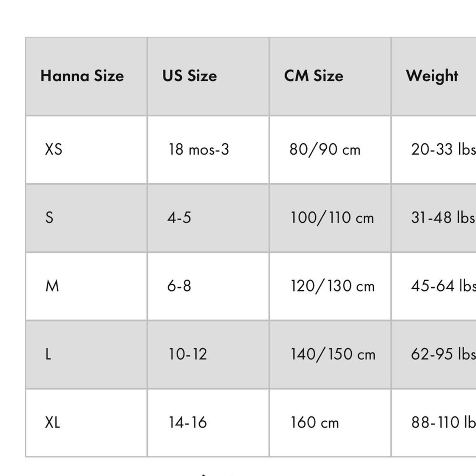The width and height of the screenshot is (476, 476).
Task: Click the Hanna Size column header
Action: 82,76
